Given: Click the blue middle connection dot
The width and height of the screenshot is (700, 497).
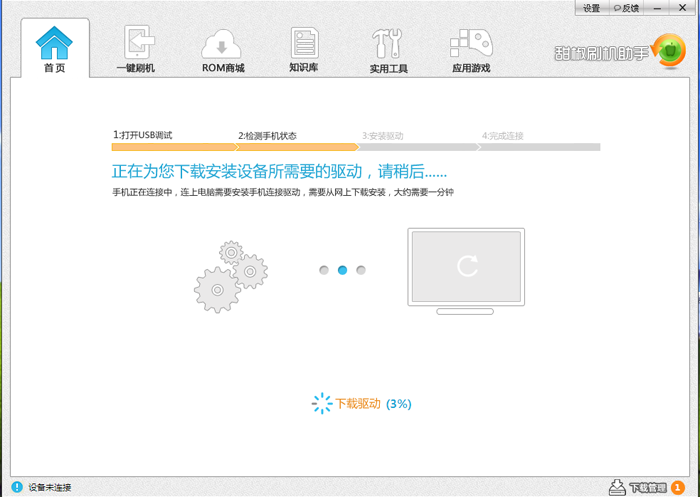Looking at the screenshot, I should [x=342, y=270].
